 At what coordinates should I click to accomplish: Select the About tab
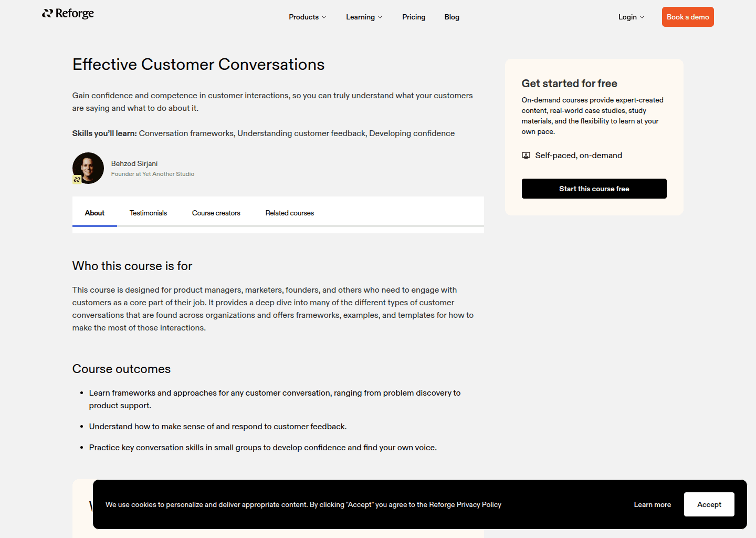pyautogui.click(x=94, y=213)
